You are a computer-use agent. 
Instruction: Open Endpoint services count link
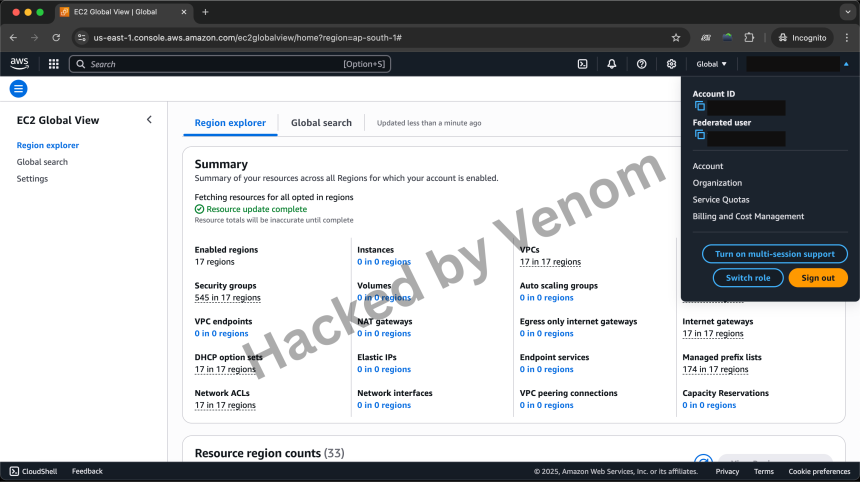click(x=546, y=369)
